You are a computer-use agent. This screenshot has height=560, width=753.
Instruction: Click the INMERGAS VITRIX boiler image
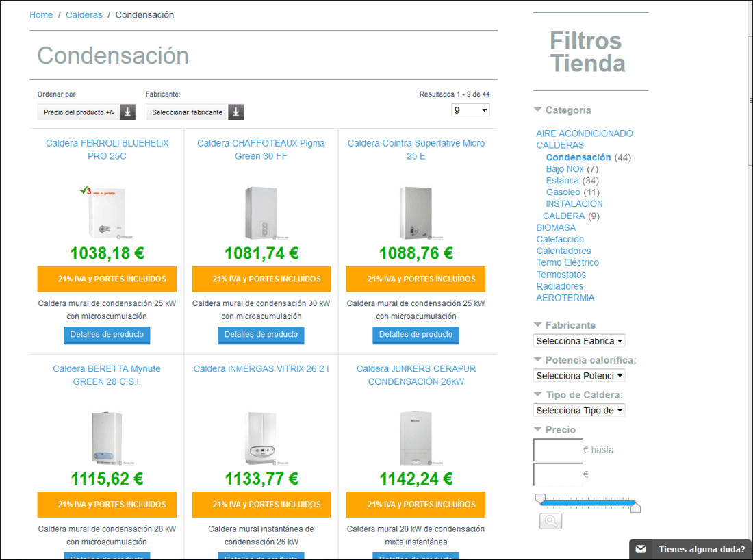tap(261, 438)
